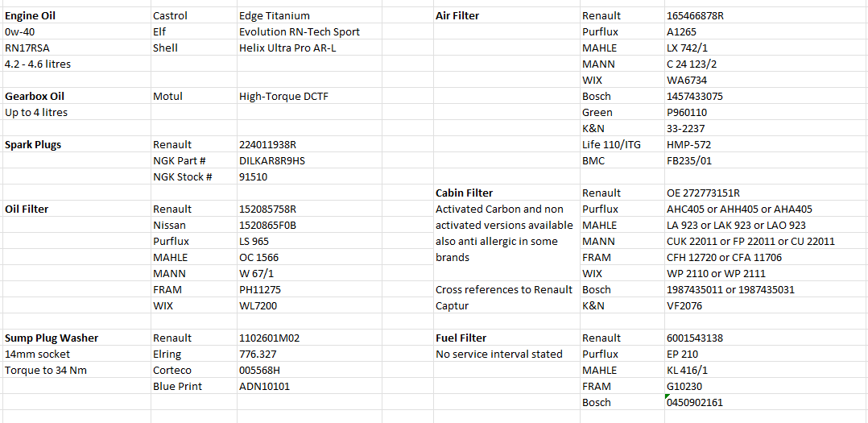The height and width of the screenshot is (423, 868).
Task: Select the Blue Print brand cell
Action: pos(177,386)
